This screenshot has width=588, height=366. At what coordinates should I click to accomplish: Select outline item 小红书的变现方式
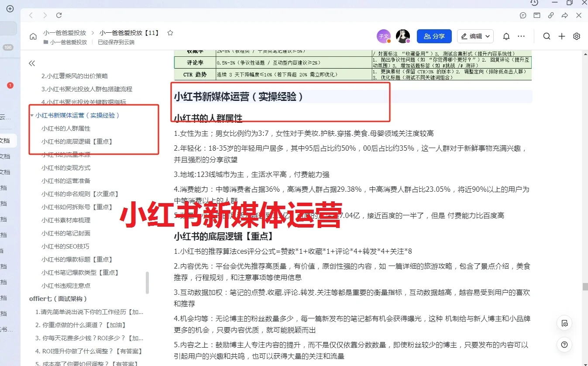click(x=66, y=168)
